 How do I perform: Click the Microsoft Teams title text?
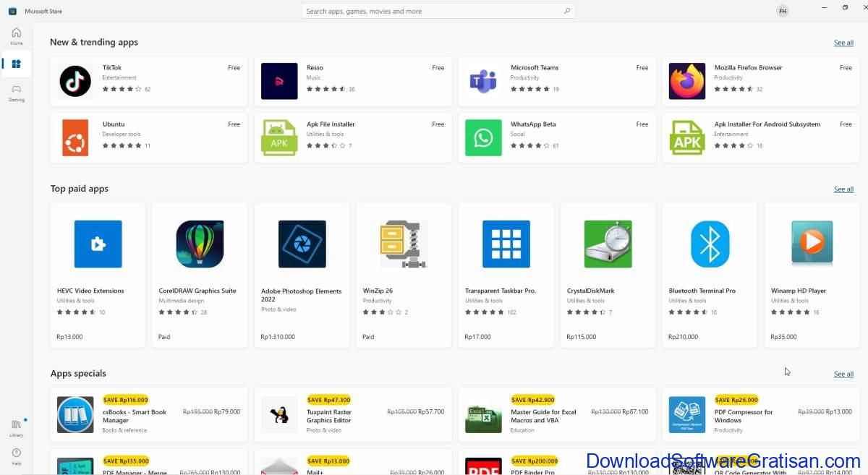[535, 67]
